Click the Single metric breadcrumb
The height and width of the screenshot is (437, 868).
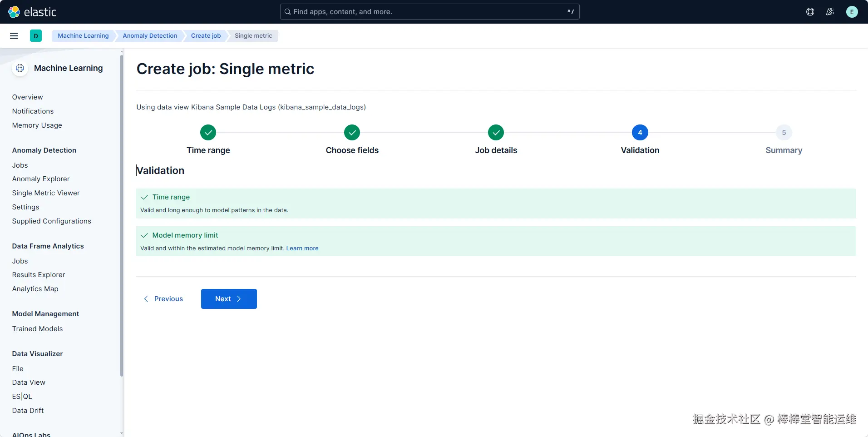(x=253, y=36)
